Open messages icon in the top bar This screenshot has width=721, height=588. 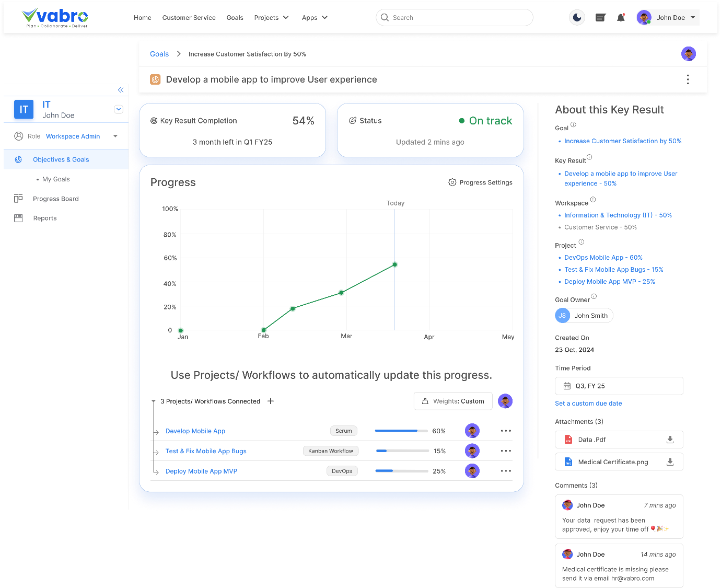(600, 18)
